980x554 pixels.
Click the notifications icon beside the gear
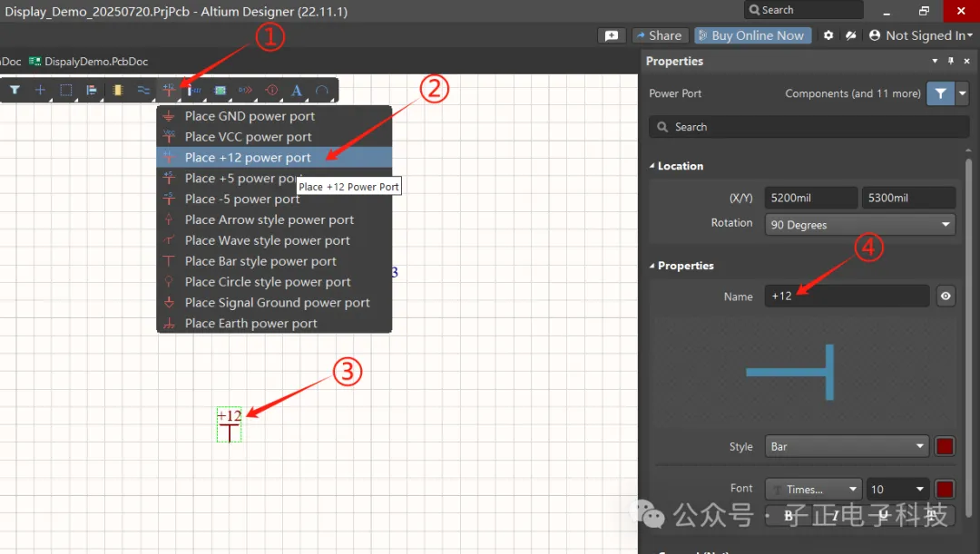pos(850,35)
